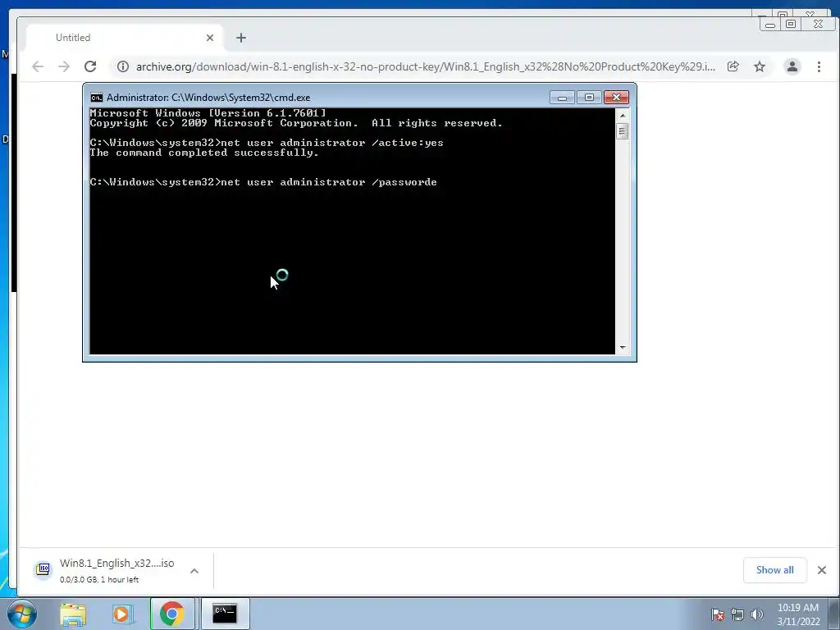The image size is (840, 630).
Task: Maximize the cmd.exe window
Action: coord(589,98)
